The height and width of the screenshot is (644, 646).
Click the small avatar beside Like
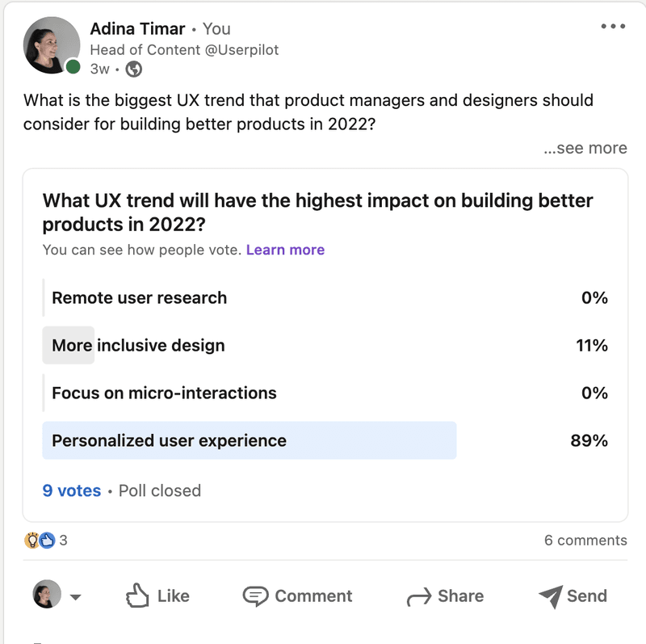[x=47, y=596]
